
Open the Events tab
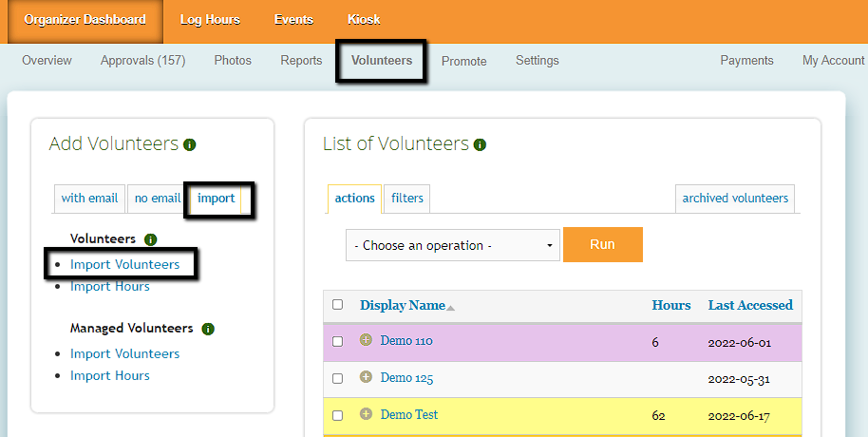[294, 20]
